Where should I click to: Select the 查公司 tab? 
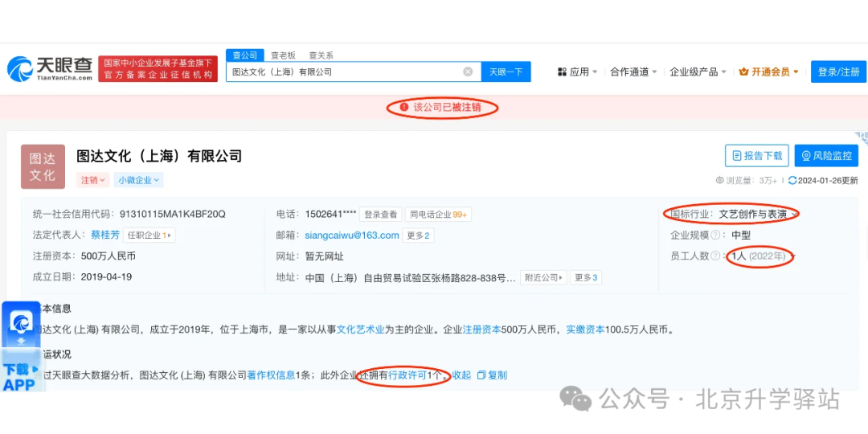coord(244,55)
